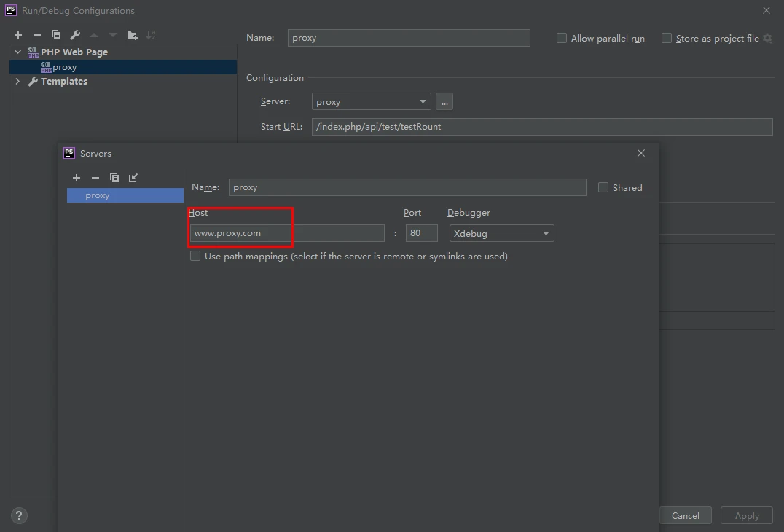Screen dimensions: 784x532
Task: Expand the Templates tree node
Action: click(x=17, y=82)
